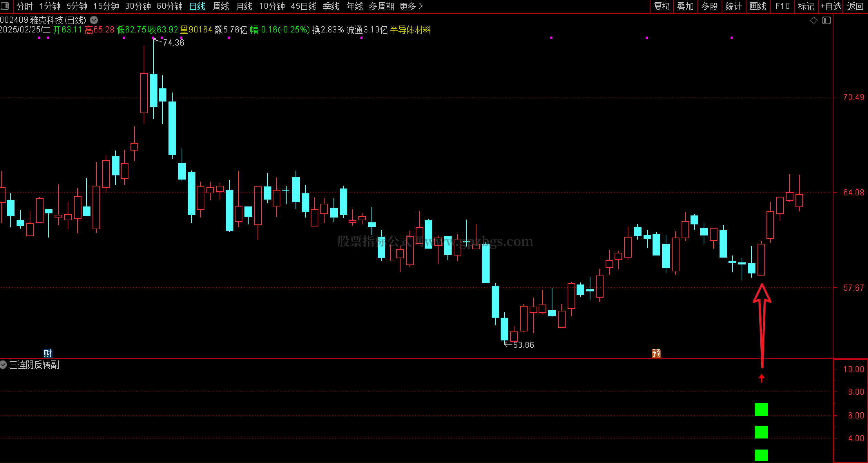This screenshot has height=463, width=868.
Task: Click the magenta event dot above the peak candle
Action: [x=153, y=37]
